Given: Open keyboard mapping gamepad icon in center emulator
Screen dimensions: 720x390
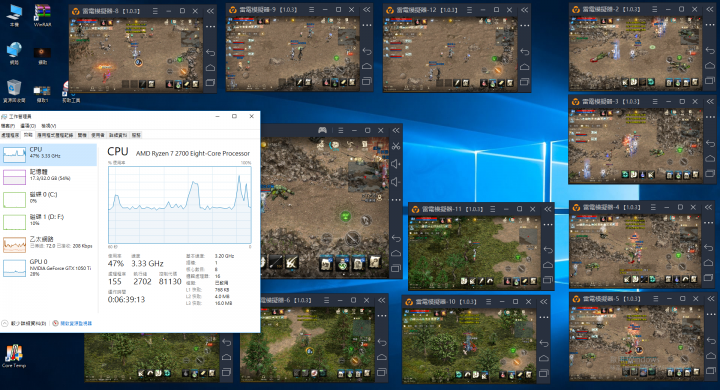Looking at the screenshot, I should pos(322,130).
